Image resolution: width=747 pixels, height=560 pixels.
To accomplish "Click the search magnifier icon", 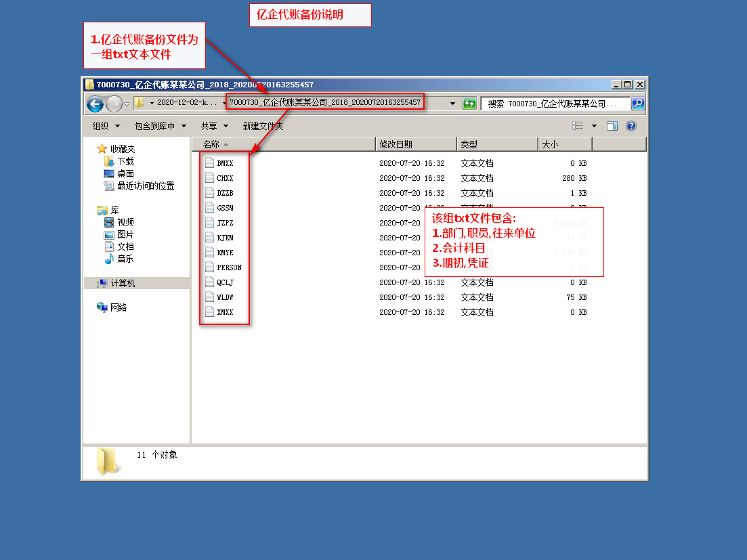I will [x=638, y=104].
